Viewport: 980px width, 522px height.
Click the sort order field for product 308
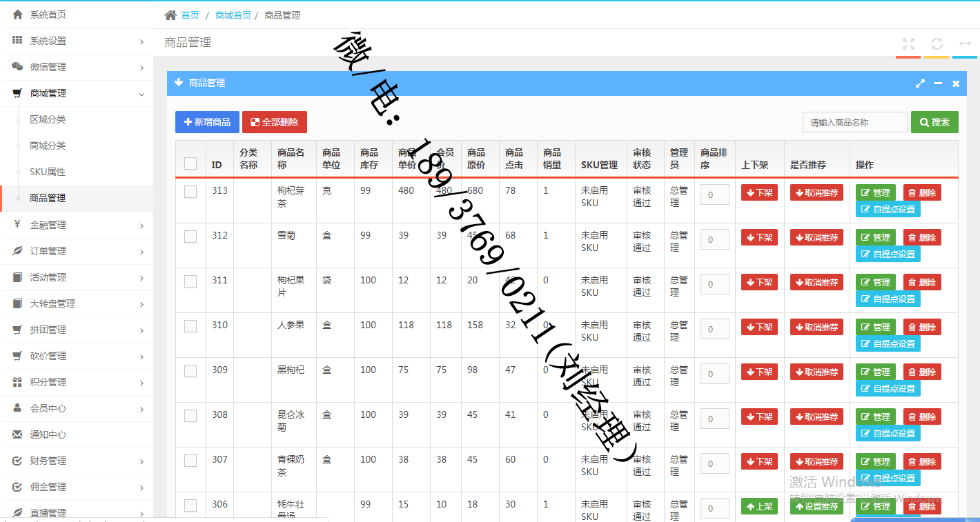click(715, 419)
